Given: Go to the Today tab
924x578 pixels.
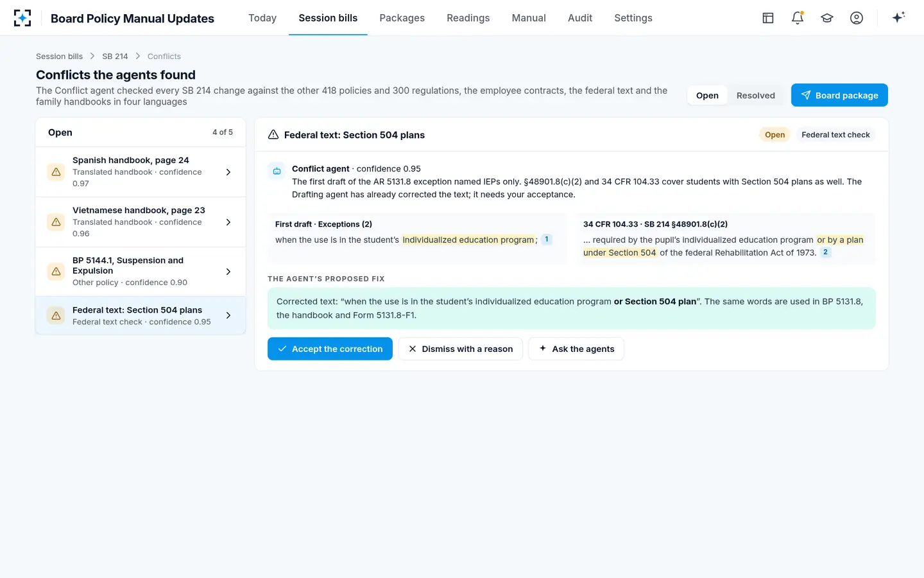Looking at the screenshot, I should 262,18.
